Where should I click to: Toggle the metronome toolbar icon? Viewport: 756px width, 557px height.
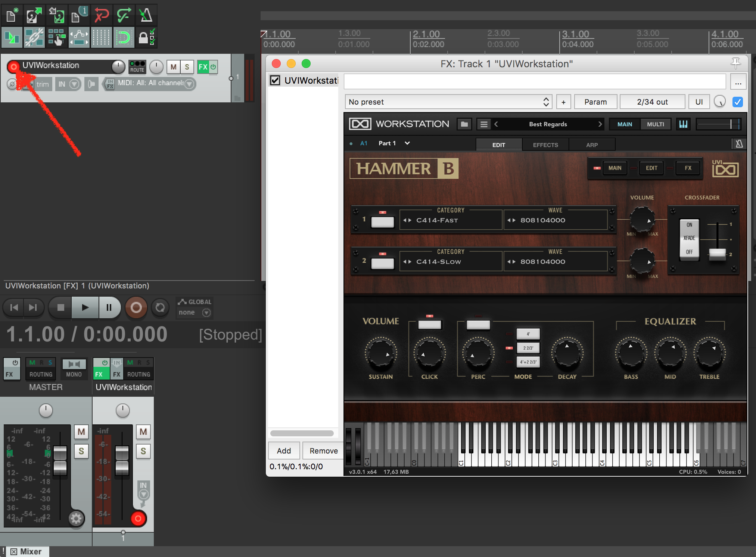tap(146, 15)
